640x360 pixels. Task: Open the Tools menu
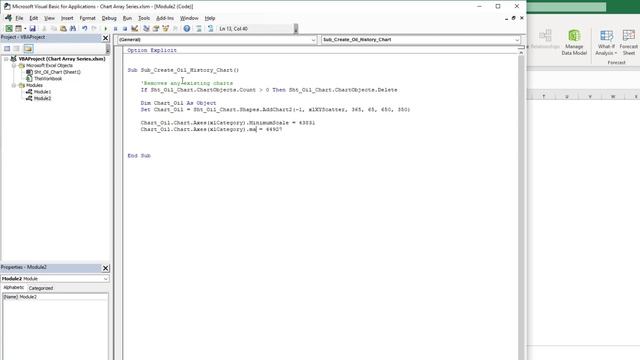pos(144,18)
